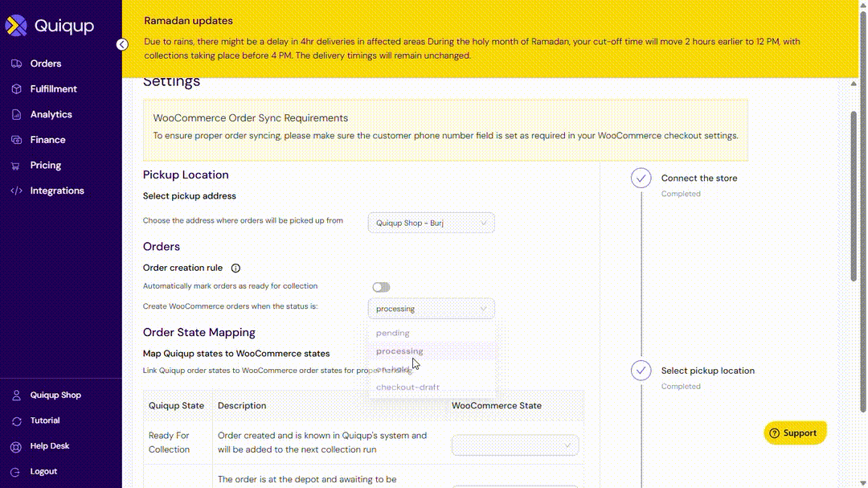The width and height of the screenshot is (868, 488).
Task: Open the Pricing page
Action: click(45, 166)
